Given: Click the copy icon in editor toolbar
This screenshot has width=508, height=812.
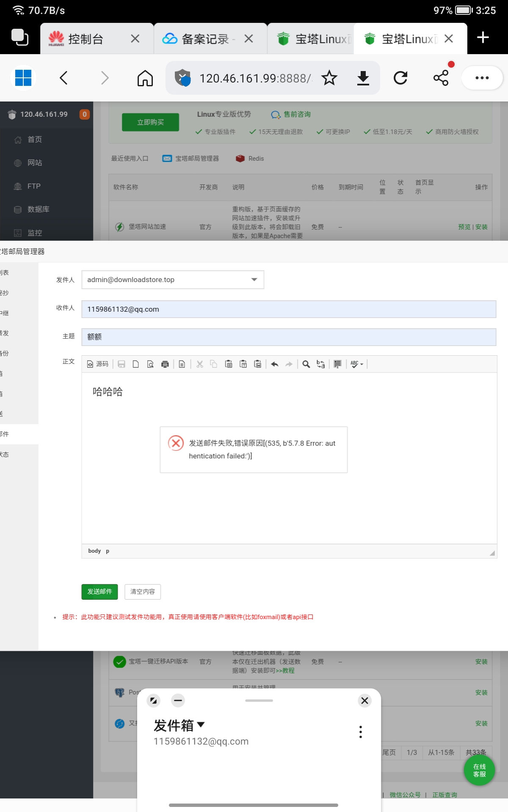Looking at the screenshot, I should 214,364.
